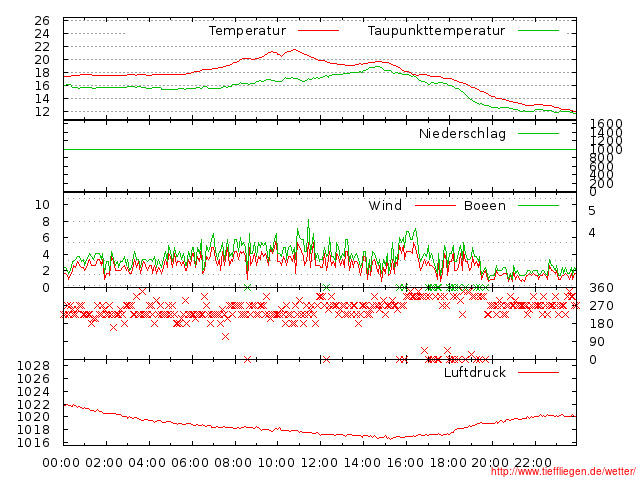Click the 1016 pressure axis value
Viewport: 640px width, 480px height.
(33, 443)
